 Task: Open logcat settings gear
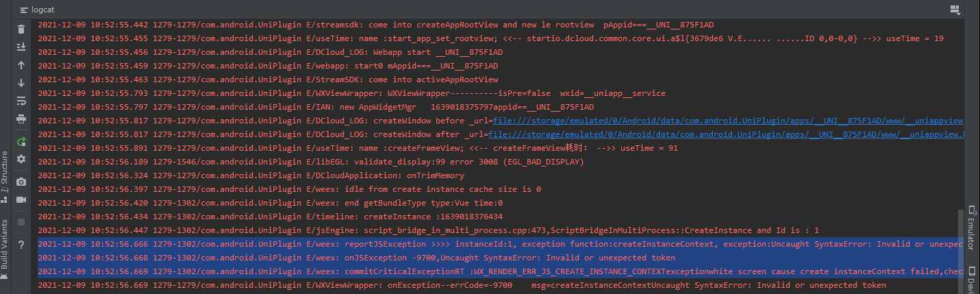point(21,159)
